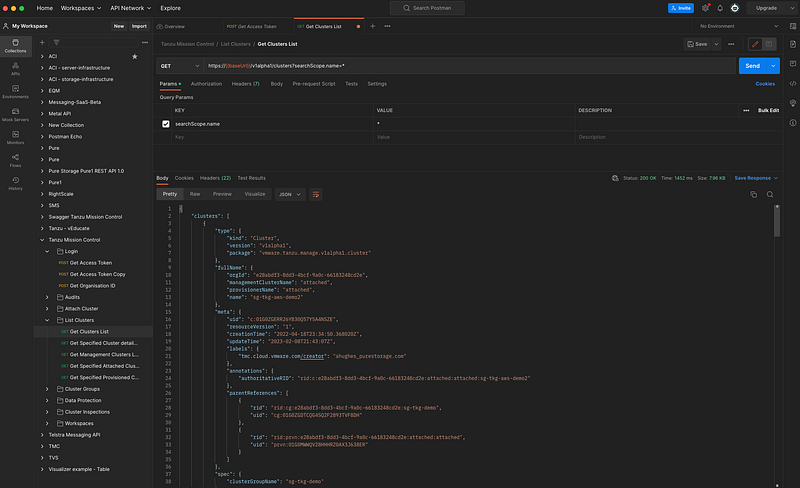Open the JSON format dropdown
The width and height of the screenshot is (800, 488).
point(289,194)
